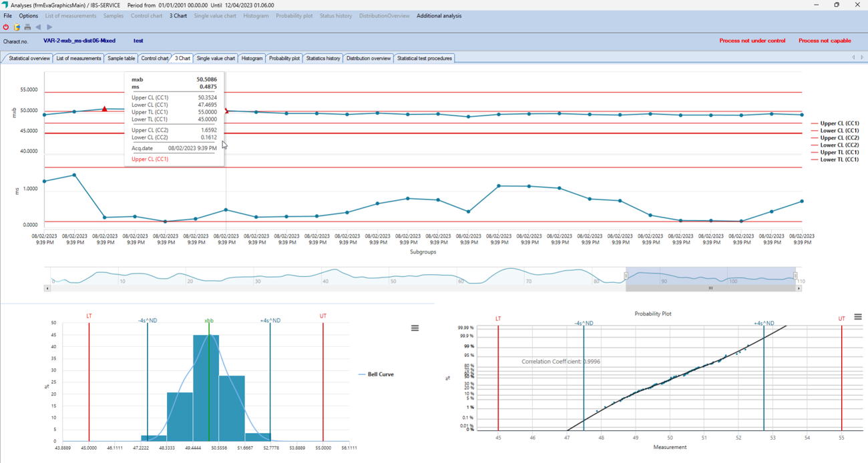Toggle Lower CL (CC2) legend series
Viewport: 868px width, 463px height.
tap(839, 145)
